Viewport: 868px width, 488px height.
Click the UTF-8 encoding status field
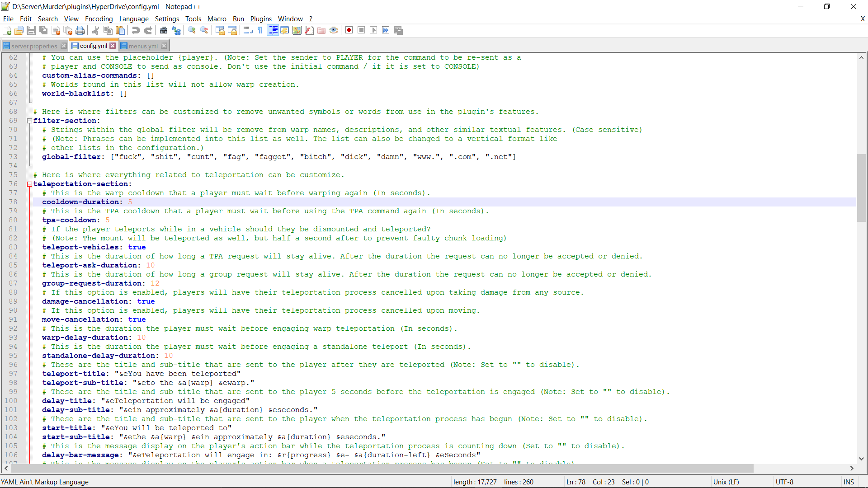click(785, 482)
